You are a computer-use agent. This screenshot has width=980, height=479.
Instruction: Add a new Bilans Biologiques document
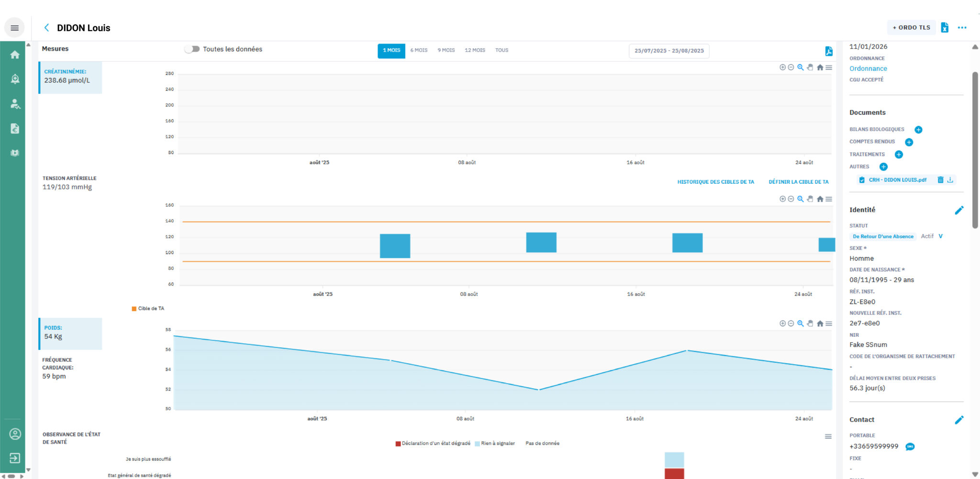(x=918, y=130)
